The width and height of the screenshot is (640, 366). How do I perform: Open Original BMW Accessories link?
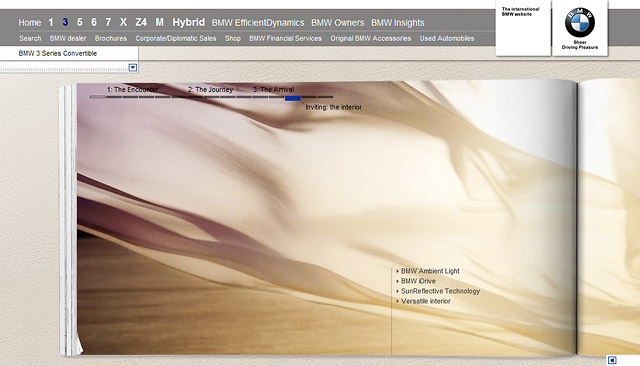[x=371, y=38]
